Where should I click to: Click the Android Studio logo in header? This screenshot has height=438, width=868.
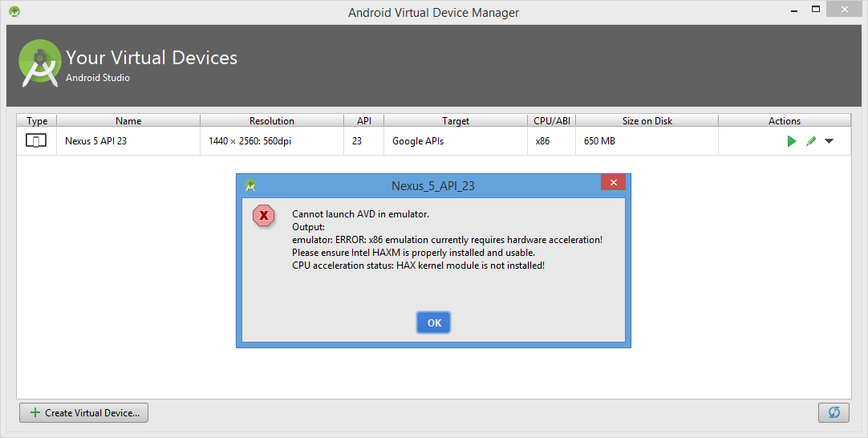[39, 63]
